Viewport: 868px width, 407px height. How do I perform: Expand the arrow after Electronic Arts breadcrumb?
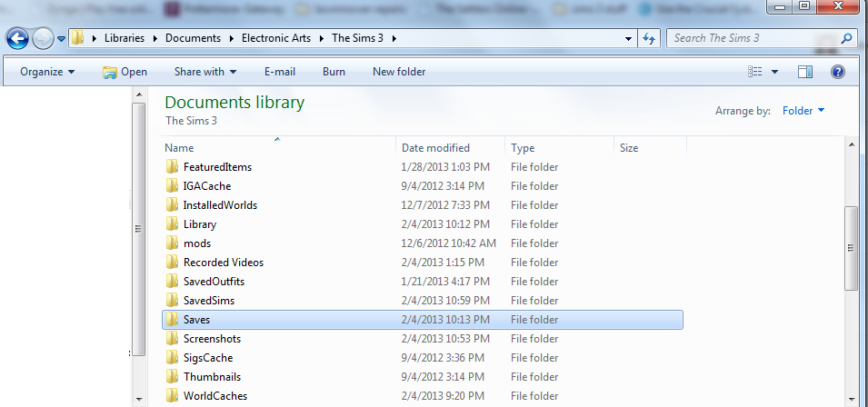pyautogui.click(x=321, y=39)
